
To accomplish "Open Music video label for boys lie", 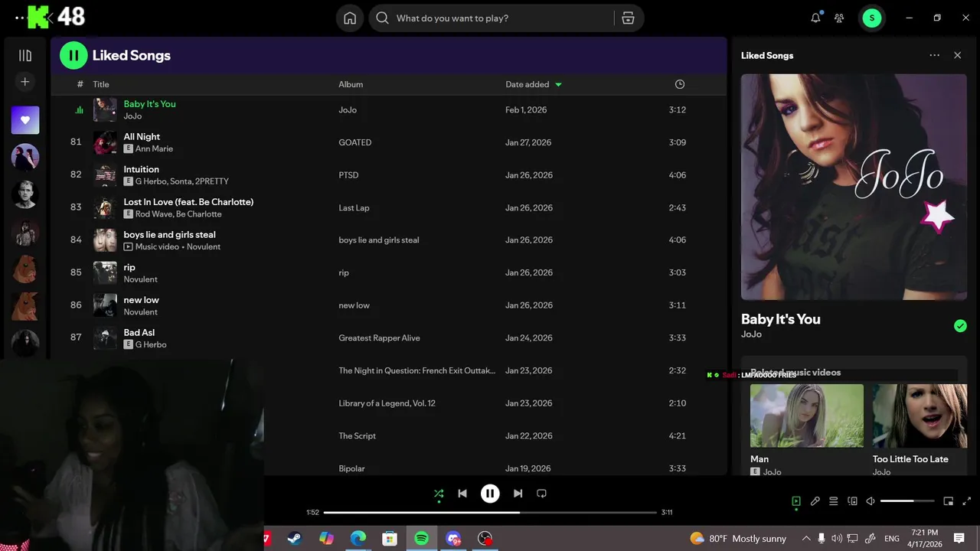I will pyautogui.click(x=157, y=246).
